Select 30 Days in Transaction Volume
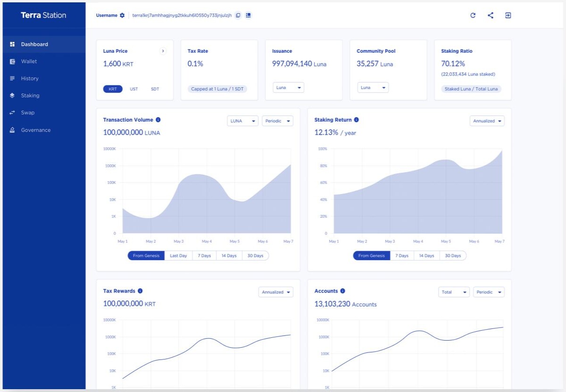The width and height of the screenshot is (566, 392). point(256,255)
